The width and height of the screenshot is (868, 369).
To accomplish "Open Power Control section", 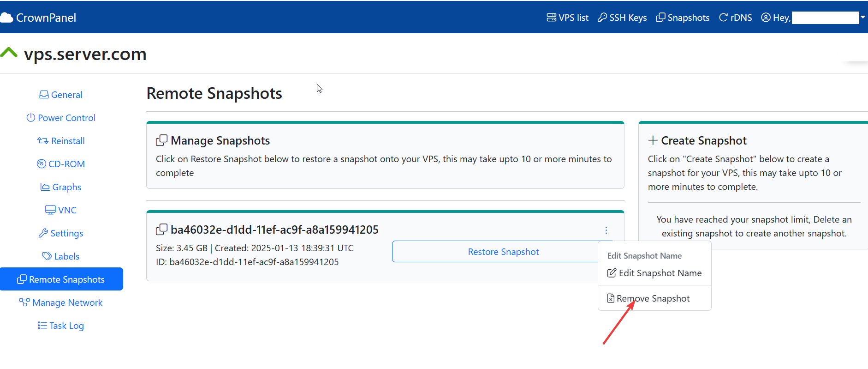I will (61, 118).
